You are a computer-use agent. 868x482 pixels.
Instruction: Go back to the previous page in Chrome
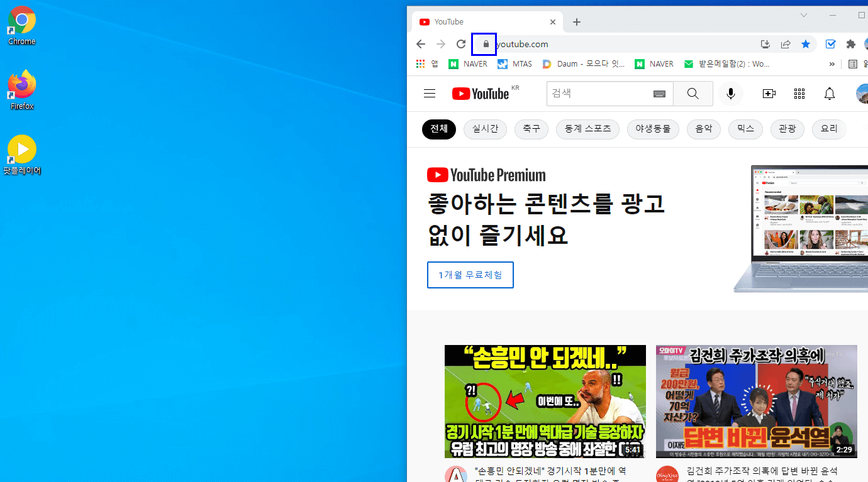[421, 44]
